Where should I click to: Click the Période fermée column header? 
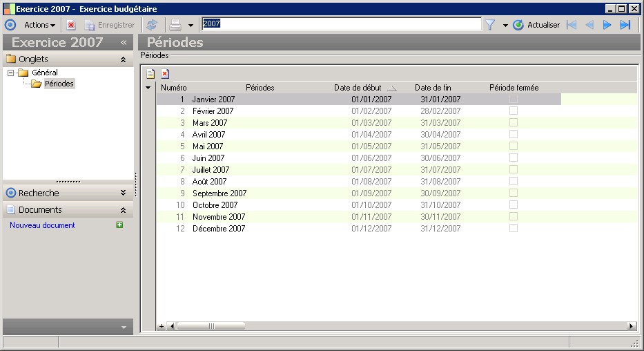tap(514, 88)
